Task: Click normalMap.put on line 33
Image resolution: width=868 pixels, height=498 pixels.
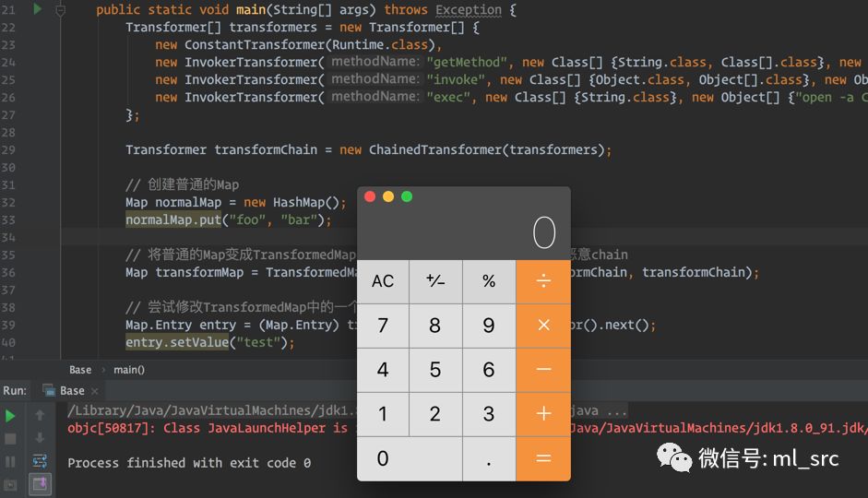Action: point(173,220)
